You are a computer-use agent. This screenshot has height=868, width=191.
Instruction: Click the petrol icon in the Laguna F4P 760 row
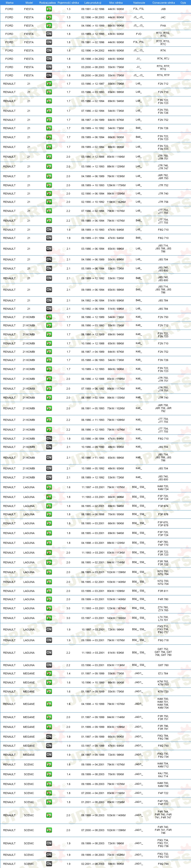49,543
